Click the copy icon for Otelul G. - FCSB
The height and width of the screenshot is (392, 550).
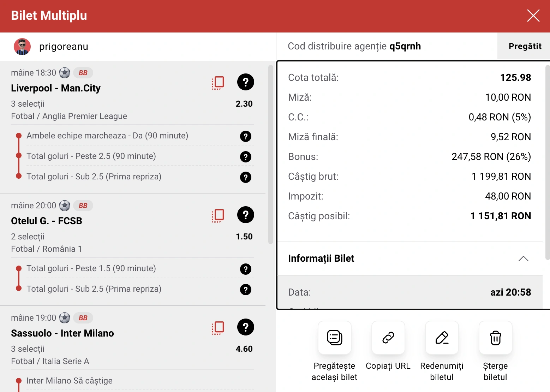pos(218,215)
